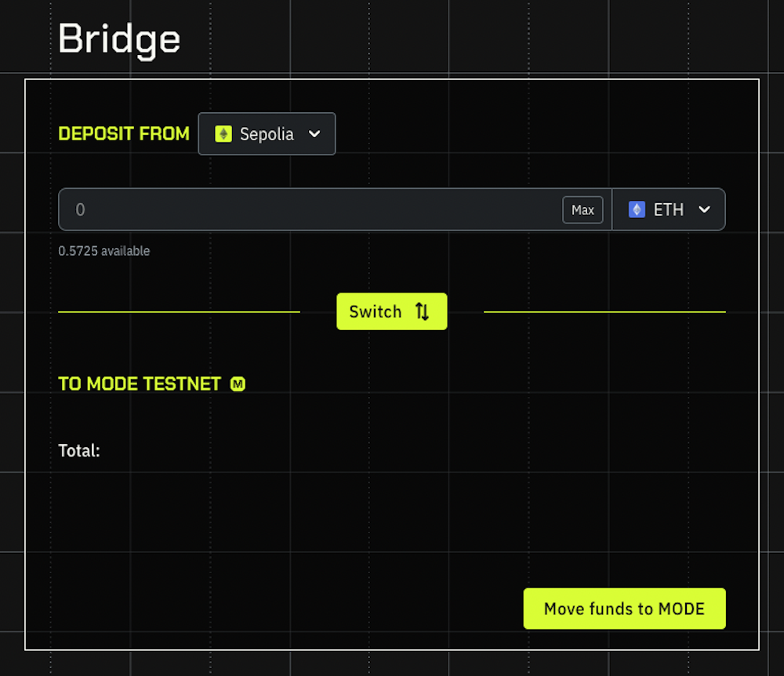Click the 0.5725 available balance text
784x676 pixels.
(x=103, y=250)
